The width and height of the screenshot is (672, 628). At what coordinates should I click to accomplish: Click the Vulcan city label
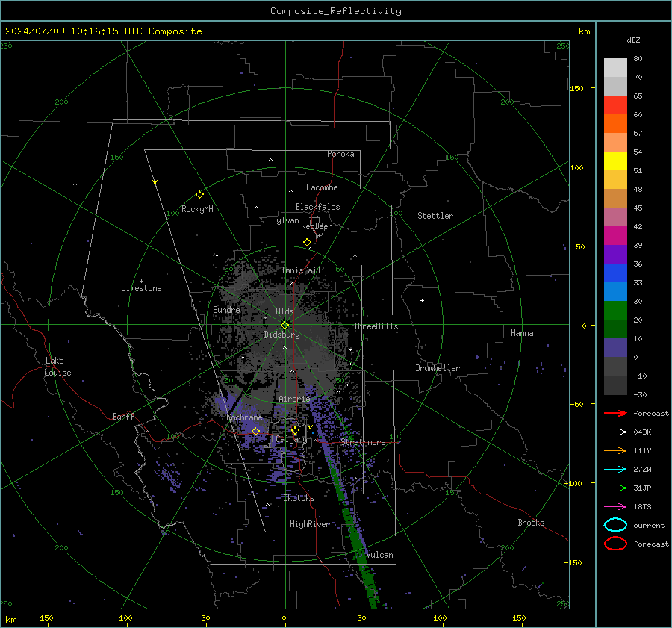(x=379, y=555)
